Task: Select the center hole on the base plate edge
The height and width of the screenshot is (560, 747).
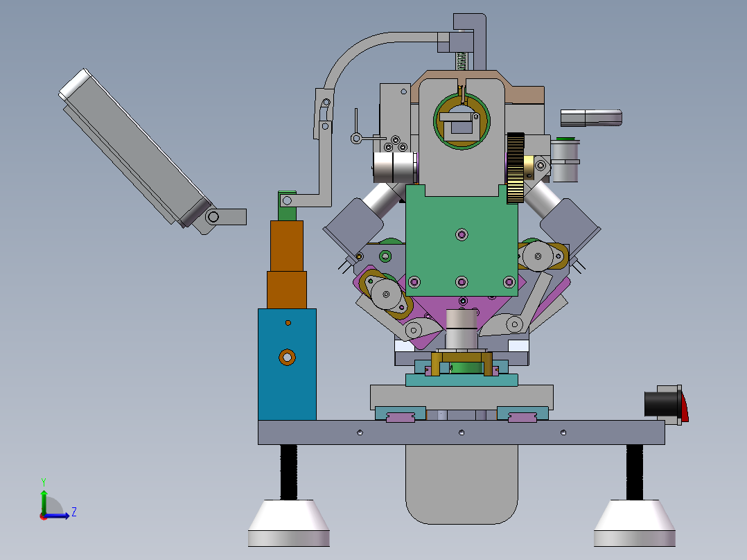Action: [x=462, y=432]
